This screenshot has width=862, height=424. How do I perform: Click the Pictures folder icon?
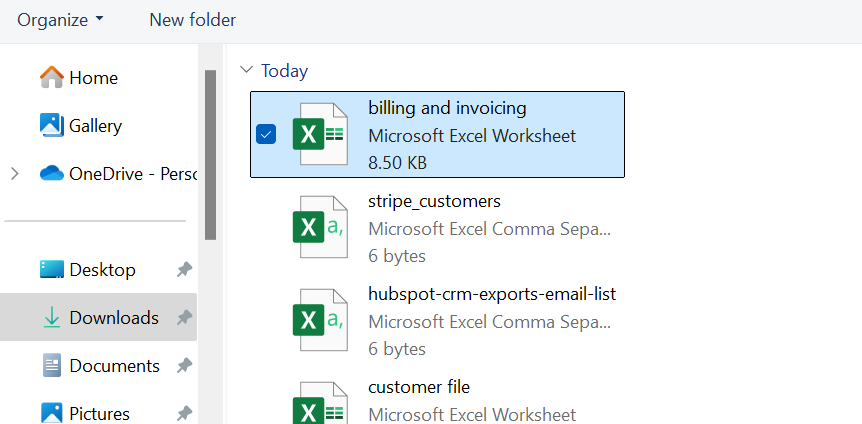52,413
